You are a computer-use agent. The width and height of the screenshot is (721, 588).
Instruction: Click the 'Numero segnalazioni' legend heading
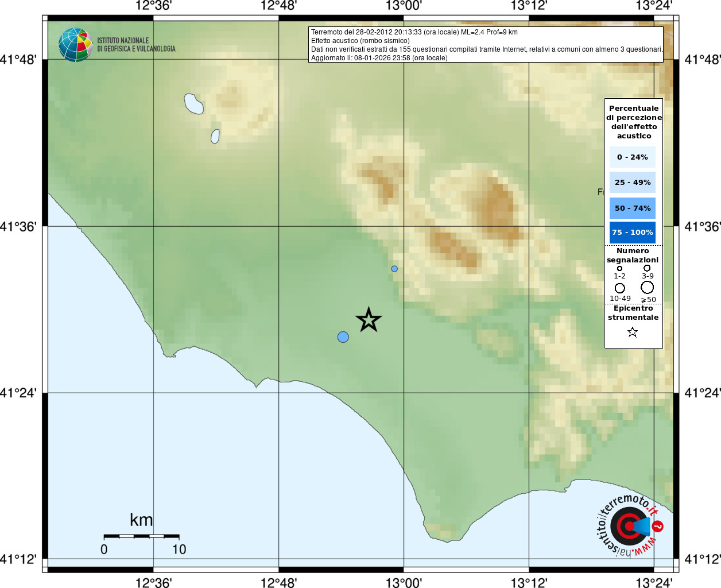633,256
